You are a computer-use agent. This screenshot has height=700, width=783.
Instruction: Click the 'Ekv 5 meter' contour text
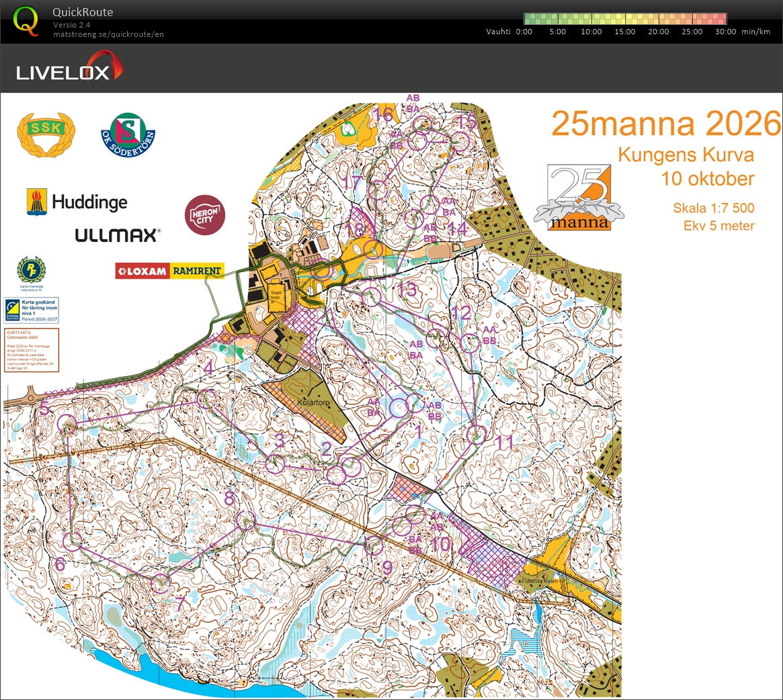(x=719, y=226)
